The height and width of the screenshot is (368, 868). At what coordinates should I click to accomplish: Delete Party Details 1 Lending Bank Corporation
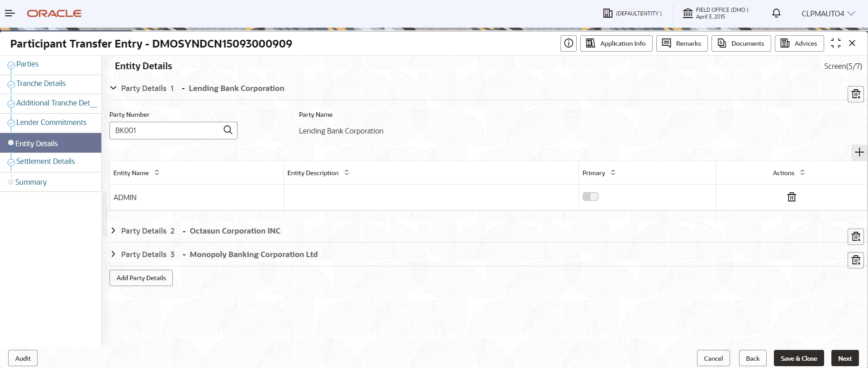pos(856,94)
